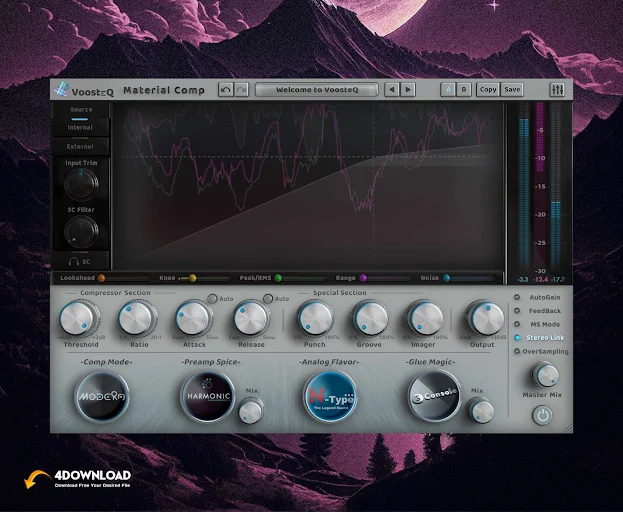Click the SC Filter knob
The height and width of the screenshot is (512, 623).
click(81, 231)
